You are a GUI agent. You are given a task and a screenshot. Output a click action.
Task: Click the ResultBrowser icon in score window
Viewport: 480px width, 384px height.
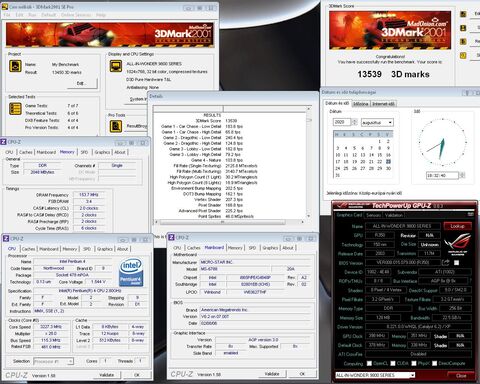point(463,42)
